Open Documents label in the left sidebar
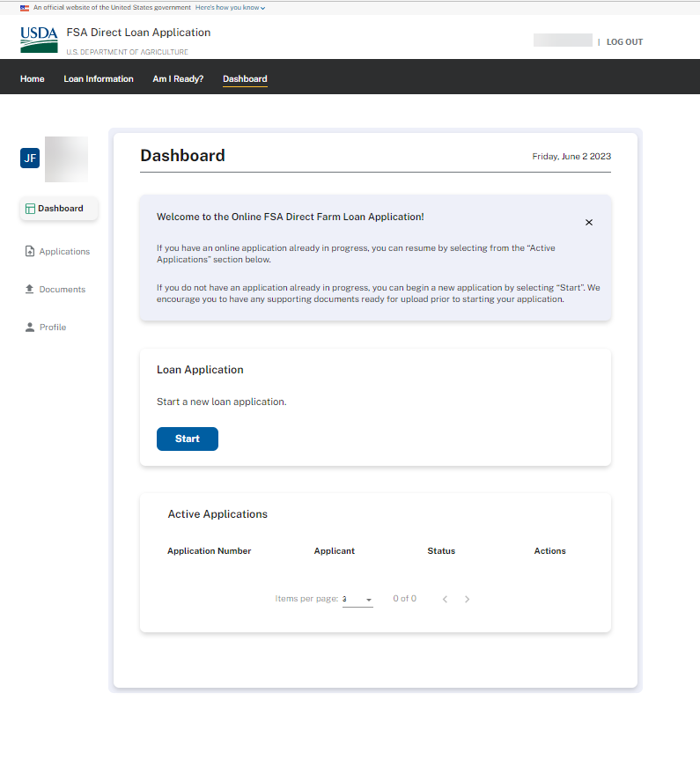 pyautogui.click(x=63, y=290)
